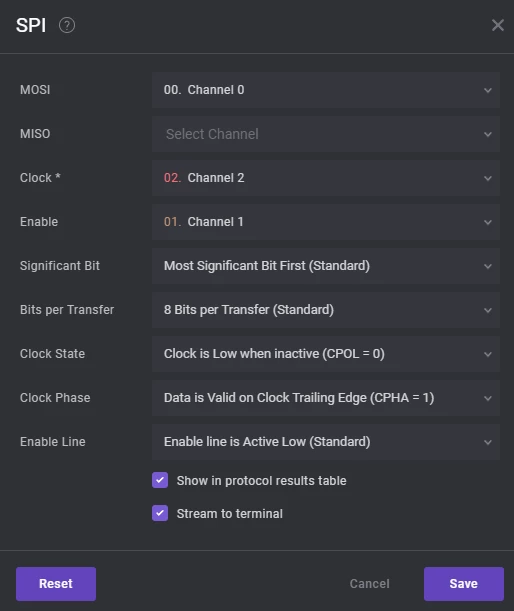The image size is (514, 611).
Task: Click the chevron arrow on the MISO dropdown
Action: (x=488, y=134)
